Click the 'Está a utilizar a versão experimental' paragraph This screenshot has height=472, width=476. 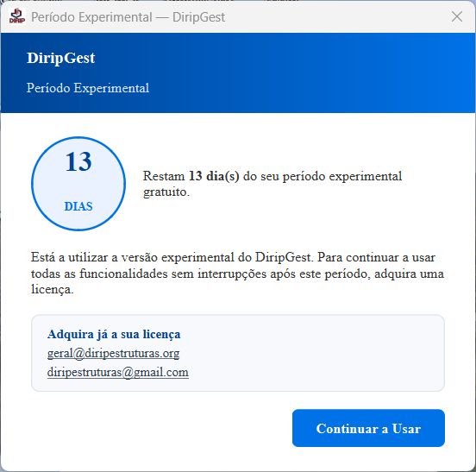point(237,273)
